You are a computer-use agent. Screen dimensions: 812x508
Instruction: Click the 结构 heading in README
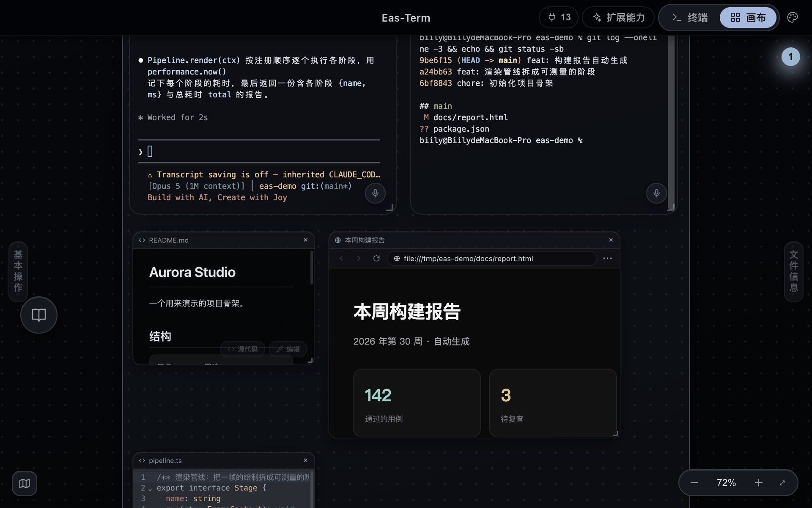[x=160, y=337]
